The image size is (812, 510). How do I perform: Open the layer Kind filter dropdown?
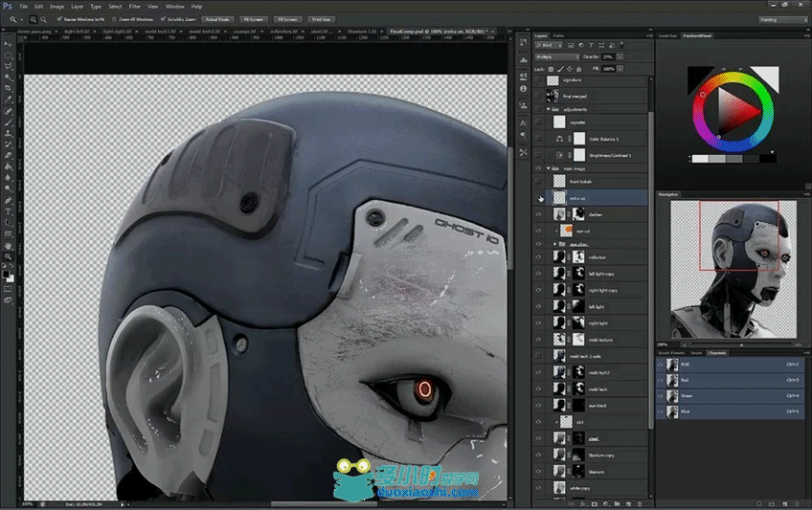pos(549,46)
